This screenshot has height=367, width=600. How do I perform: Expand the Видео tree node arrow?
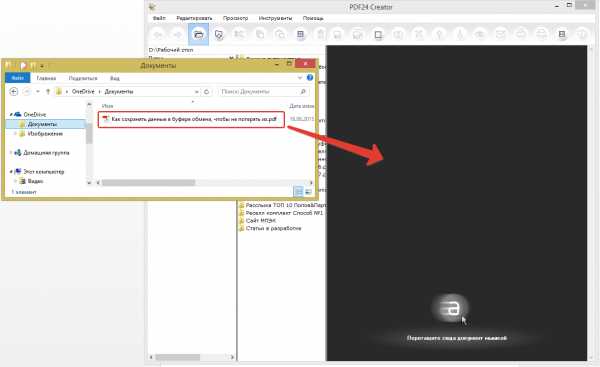(x=15, y=181)
